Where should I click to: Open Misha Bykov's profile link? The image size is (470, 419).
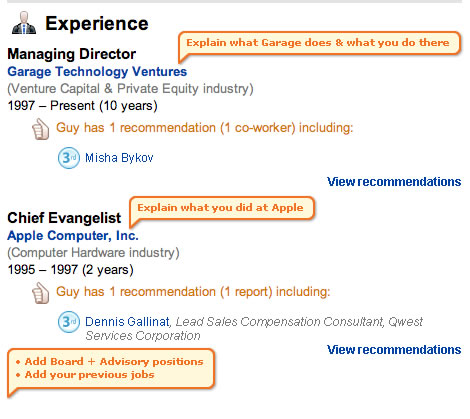click(119, 158)
